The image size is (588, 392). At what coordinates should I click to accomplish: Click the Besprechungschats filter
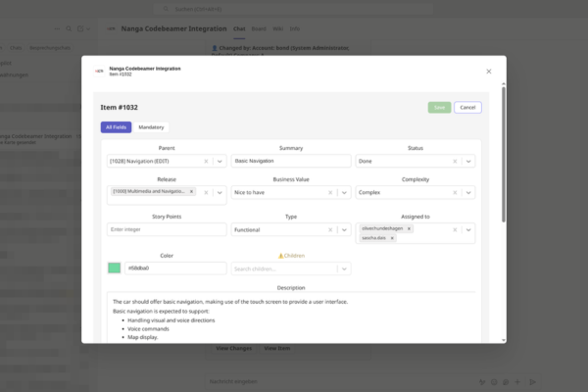50,48
